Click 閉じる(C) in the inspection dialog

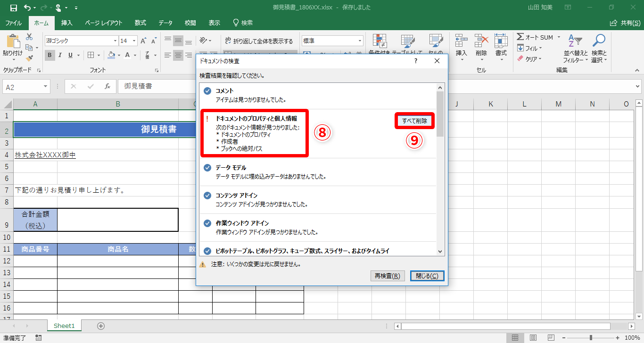tap(427, 276)
